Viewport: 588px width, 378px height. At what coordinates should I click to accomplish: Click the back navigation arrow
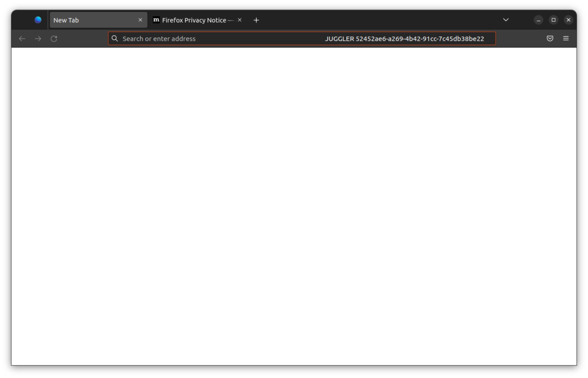coord(22,39)
